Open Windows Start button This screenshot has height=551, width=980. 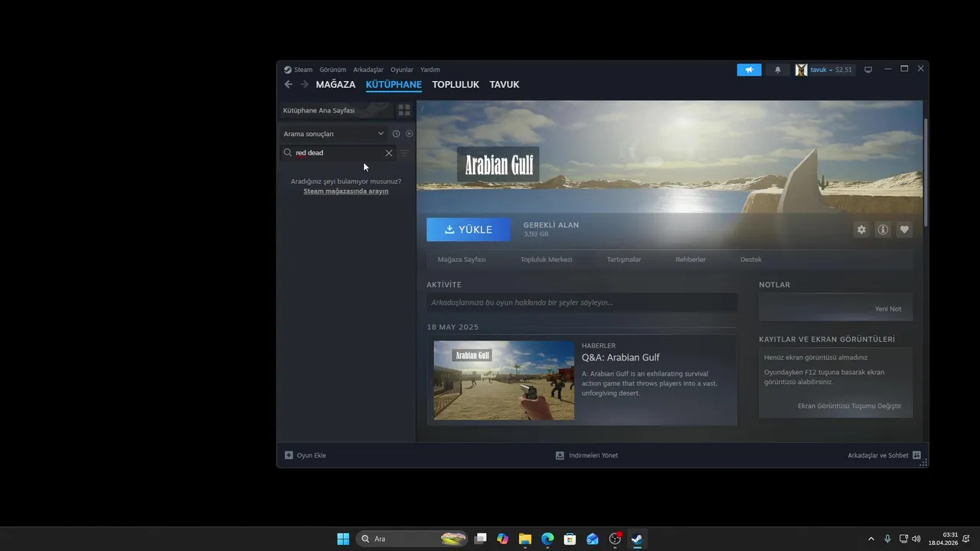click(343, 539)
